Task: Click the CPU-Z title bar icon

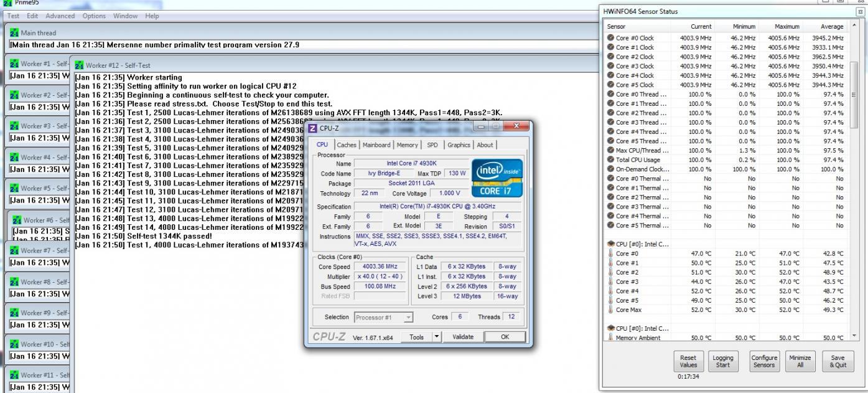Action: [x=312, y=128]
